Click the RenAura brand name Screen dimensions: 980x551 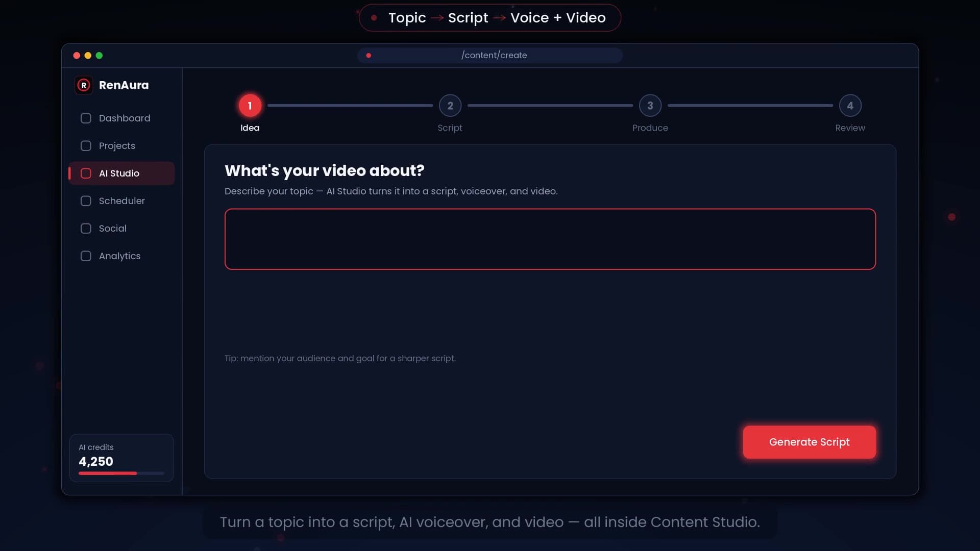[x=124, y=85]
